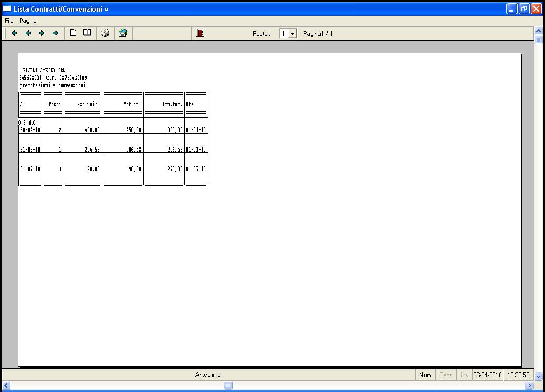Click the vertical scrollbar thumb
Viewport: 545px width, 392px height.
pyautogui.click(x=538, y=40)
